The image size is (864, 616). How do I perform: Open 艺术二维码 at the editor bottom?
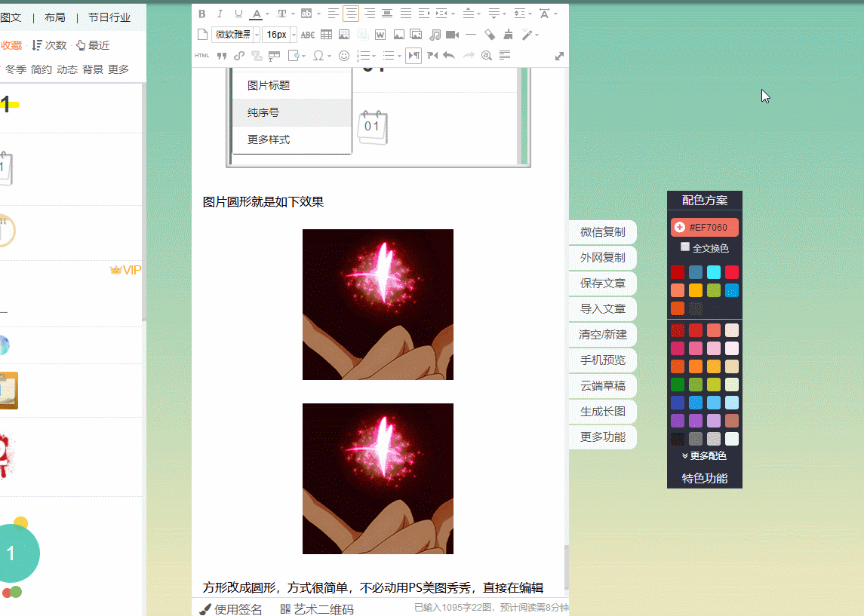(317, 609)
